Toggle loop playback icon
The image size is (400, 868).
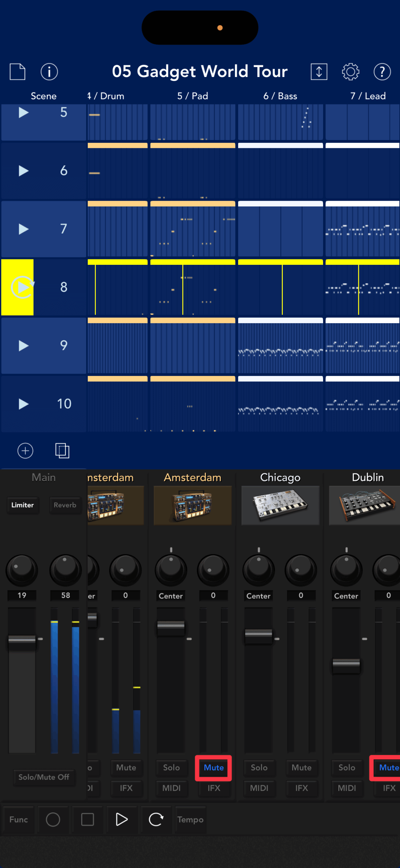(156, 820)
